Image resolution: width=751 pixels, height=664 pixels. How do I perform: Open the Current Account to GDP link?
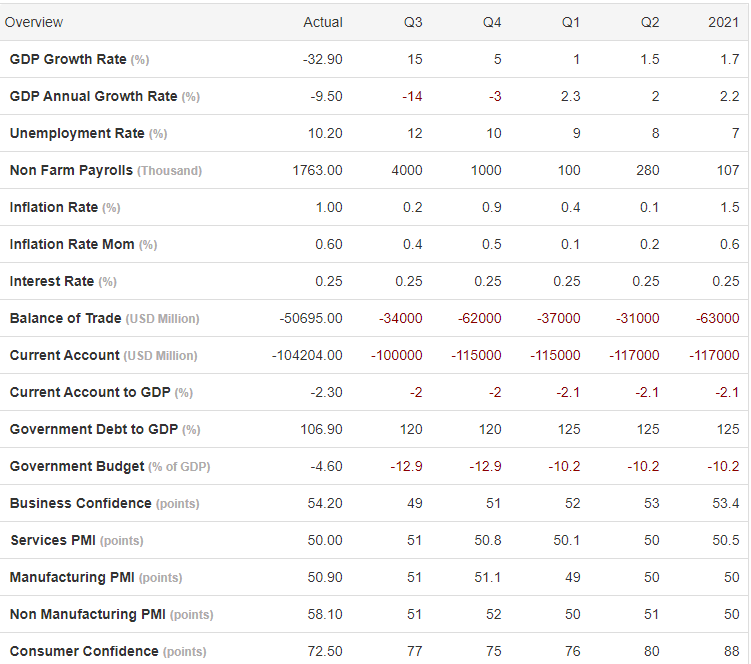pos(90,392)
